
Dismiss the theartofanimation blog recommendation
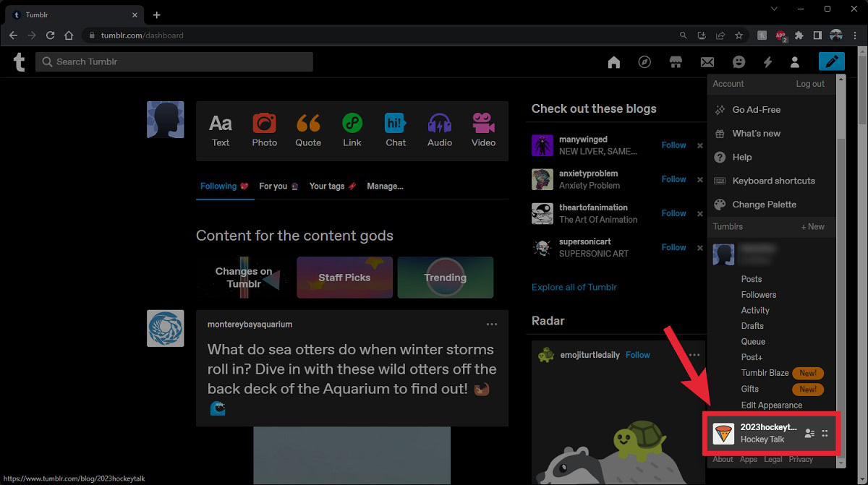point(699,213)
